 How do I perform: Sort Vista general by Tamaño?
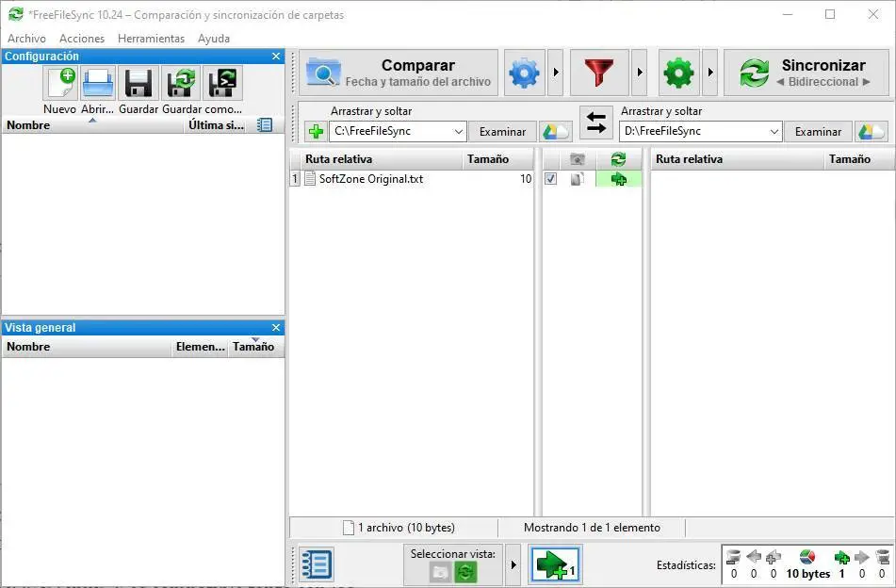255,347
